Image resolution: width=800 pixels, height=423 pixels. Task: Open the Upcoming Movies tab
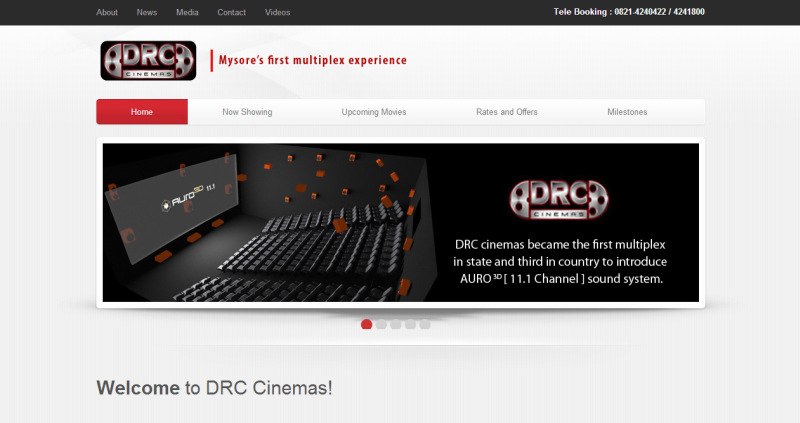[374, 112]
